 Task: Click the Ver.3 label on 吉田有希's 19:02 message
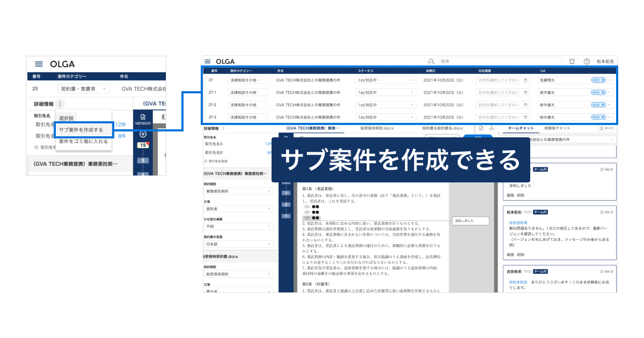[x=607, y=271]
